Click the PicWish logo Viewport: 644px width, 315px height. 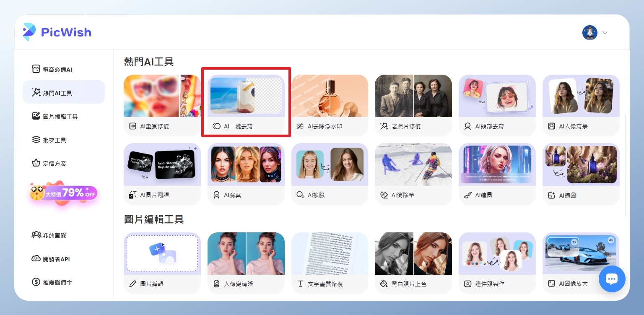pyautogui.click(x=57, y=32)
